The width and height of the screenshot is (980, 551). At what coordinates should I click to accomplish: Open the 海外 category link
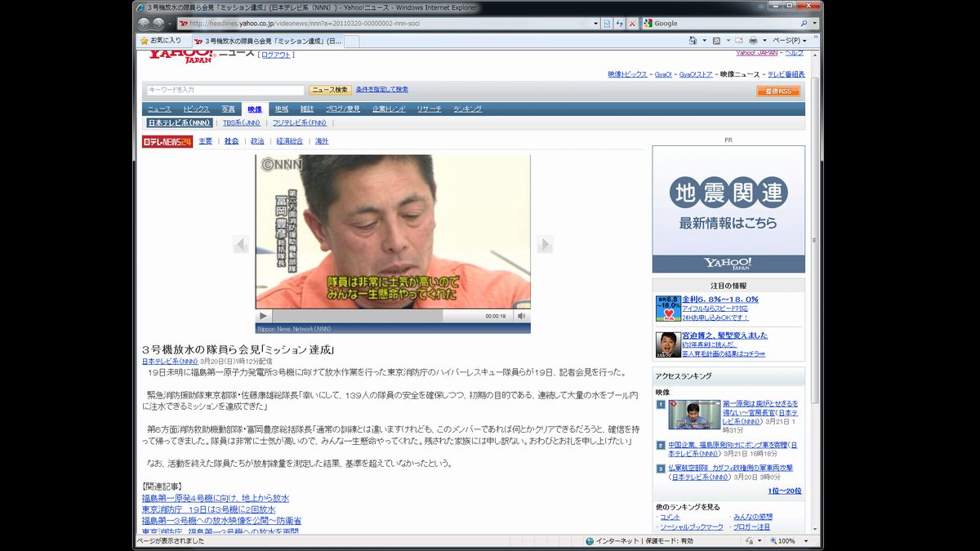click(x=322, y=141)
